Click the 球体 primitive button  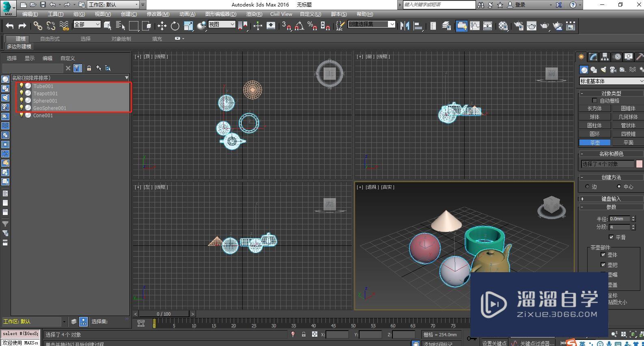click(x=594, y=117)
